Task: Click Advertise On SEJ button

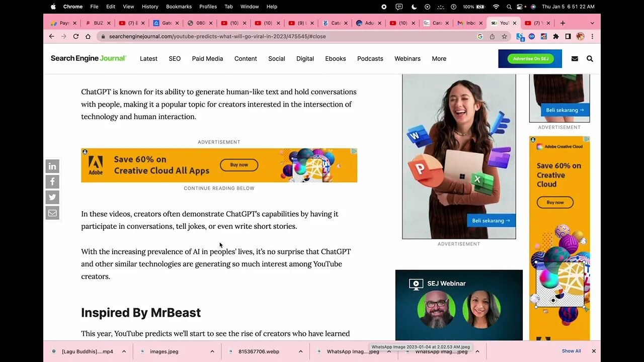Action: 530,59
